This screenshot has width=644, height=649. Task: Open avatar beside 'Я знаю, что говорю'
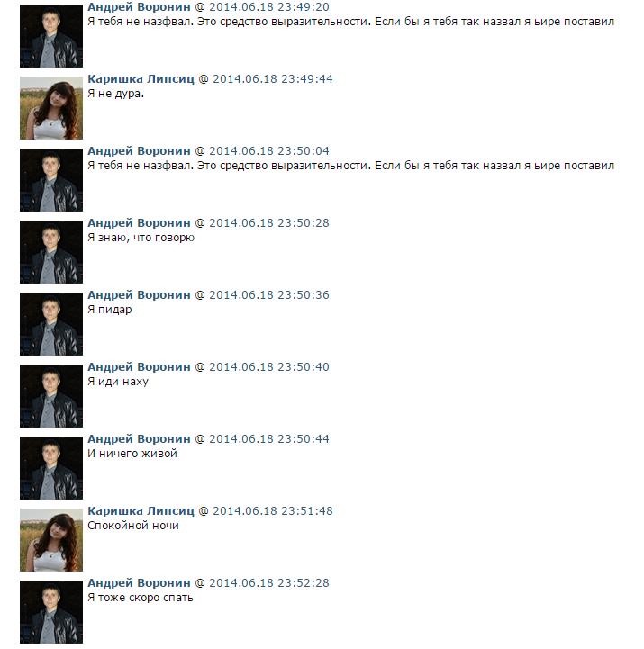click(x=51, y=252)
